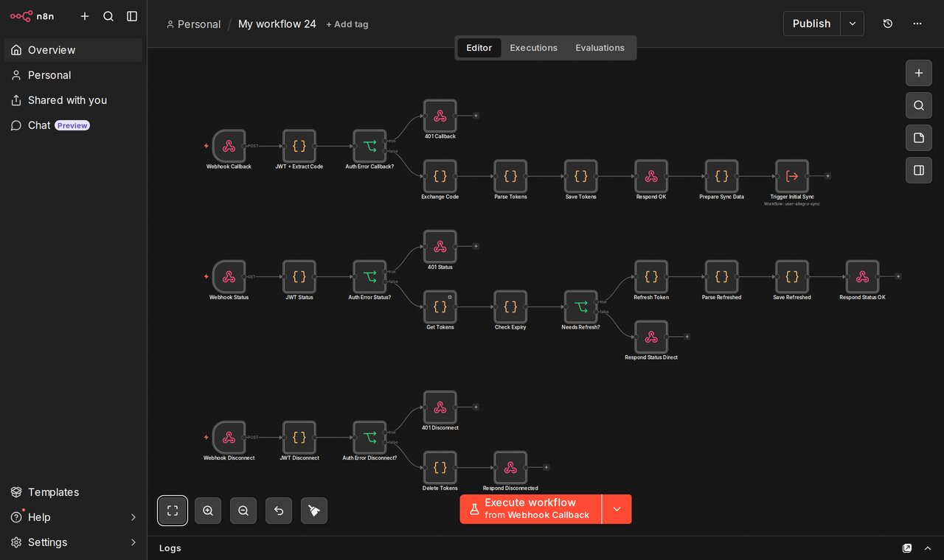Toggle the canvas side panel button
The height and width of the screenshot is (560, 944).
tap(919, 170)
